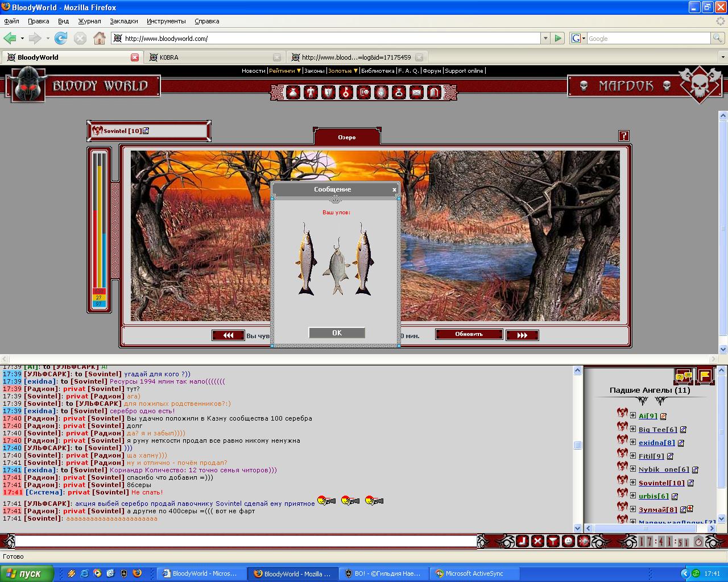Click OK in the Сообщение dialog
Screen dimensions: 728x582
pyautogui.click(x=337, y=333)
